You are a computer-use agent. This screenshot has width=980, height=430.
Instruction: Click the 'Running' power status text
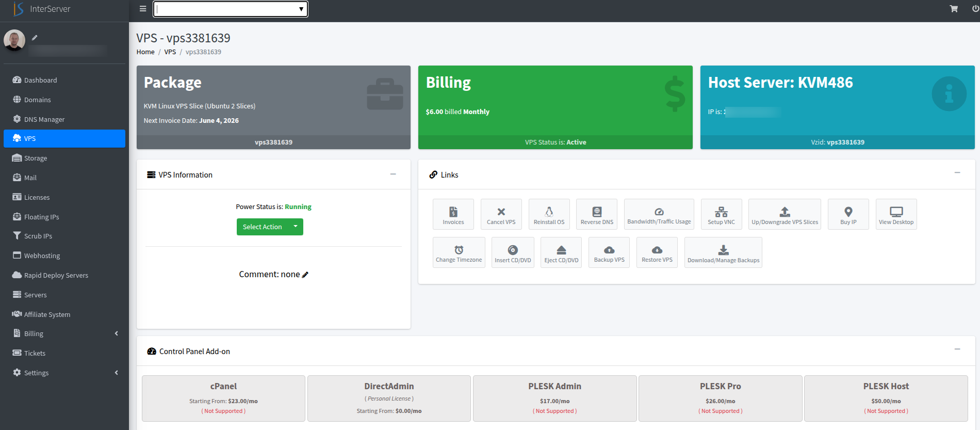(x=298, y=206)
